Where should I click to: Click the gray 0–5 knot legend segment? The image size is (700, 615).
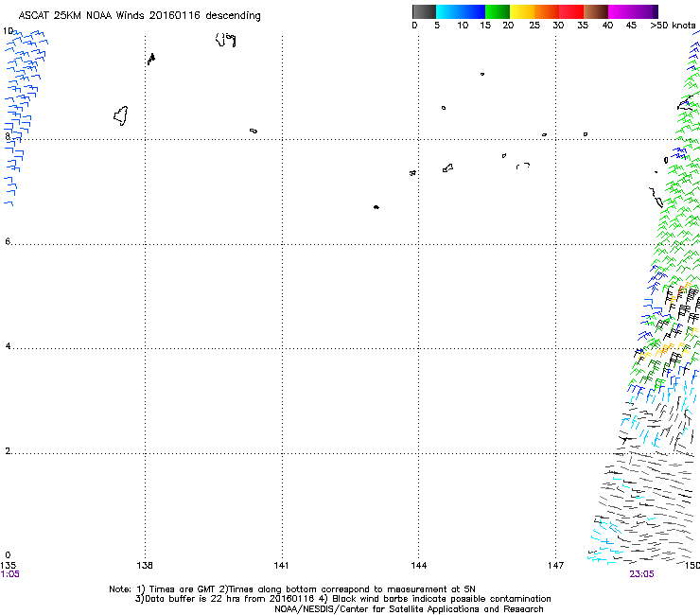tap(424, 11)
